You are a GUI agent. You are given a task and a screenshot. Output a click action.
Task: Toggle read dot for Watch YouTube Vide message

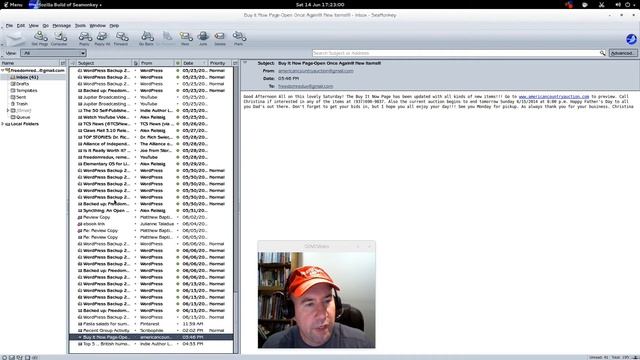[x=178, y=117]
